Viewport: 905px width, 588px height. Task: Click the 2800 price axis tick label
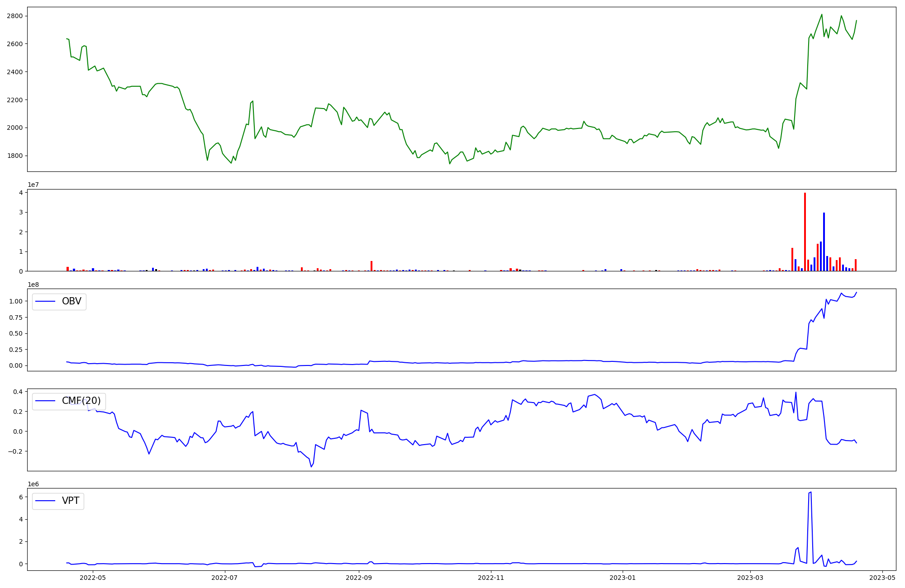coord(15,16)
